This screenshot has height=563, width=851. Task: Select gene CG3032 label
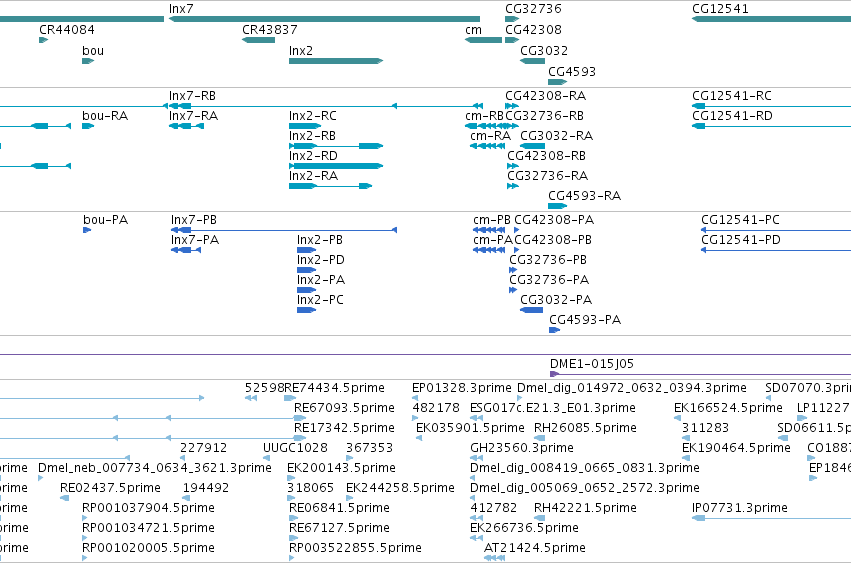click(x=544, y=51)
